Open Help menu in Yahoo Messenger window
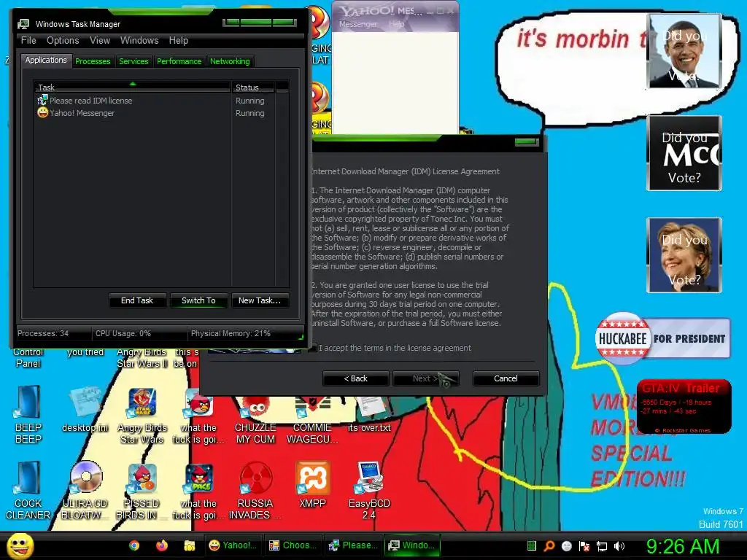Image resolution: width=747 pixels, height=560 pixels. click(396, 24)
